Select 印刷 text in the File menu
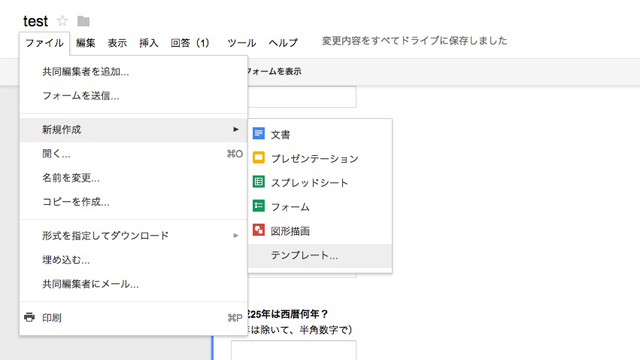 tap(52, 318)
